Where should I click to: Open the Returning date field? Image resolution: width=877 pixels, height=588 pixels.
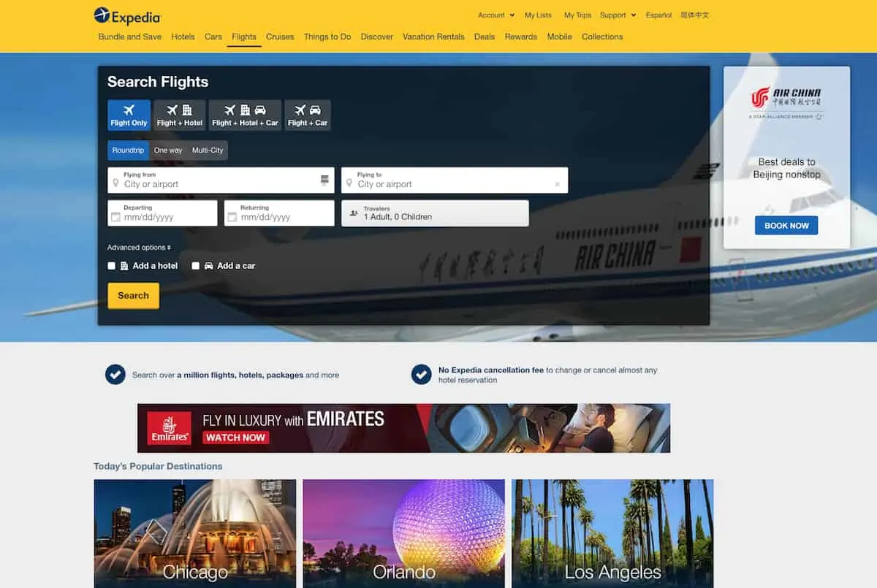(x=279, y=213)
